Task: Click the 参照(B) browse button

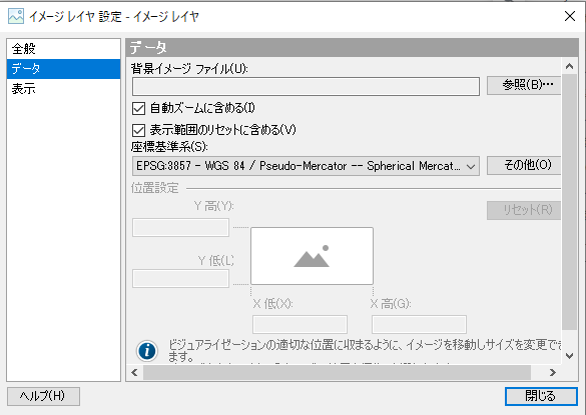Action: [524, 85]
